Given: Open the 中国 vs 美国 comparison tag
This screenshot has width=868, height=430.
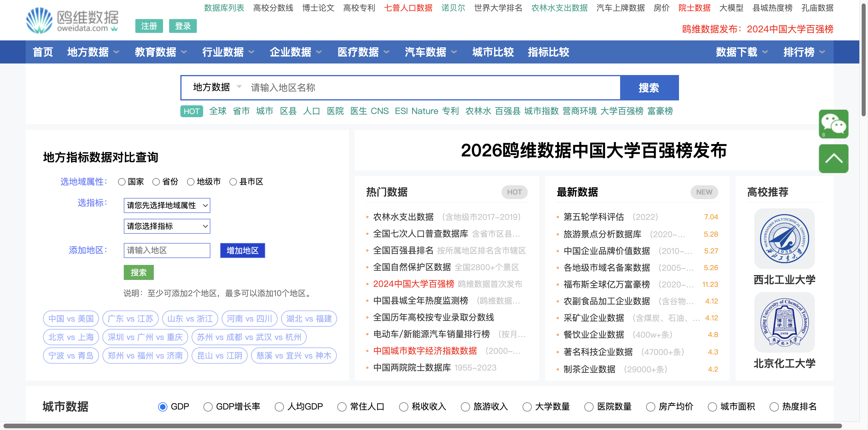Looking at the screenshot, I should point(71,318).
